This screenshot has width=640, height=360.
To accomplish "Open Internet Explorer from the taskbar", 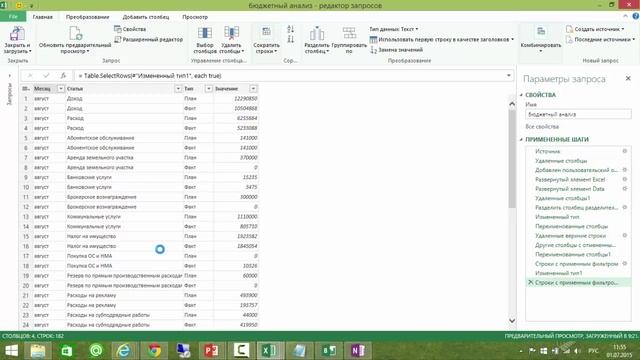I will pyautogui.click(x=124, y=351).
